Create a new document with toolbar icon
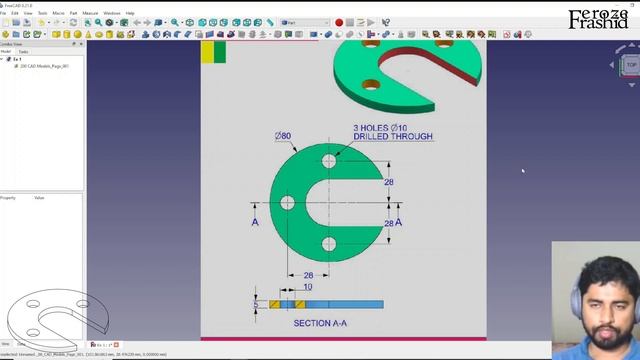 6,22
